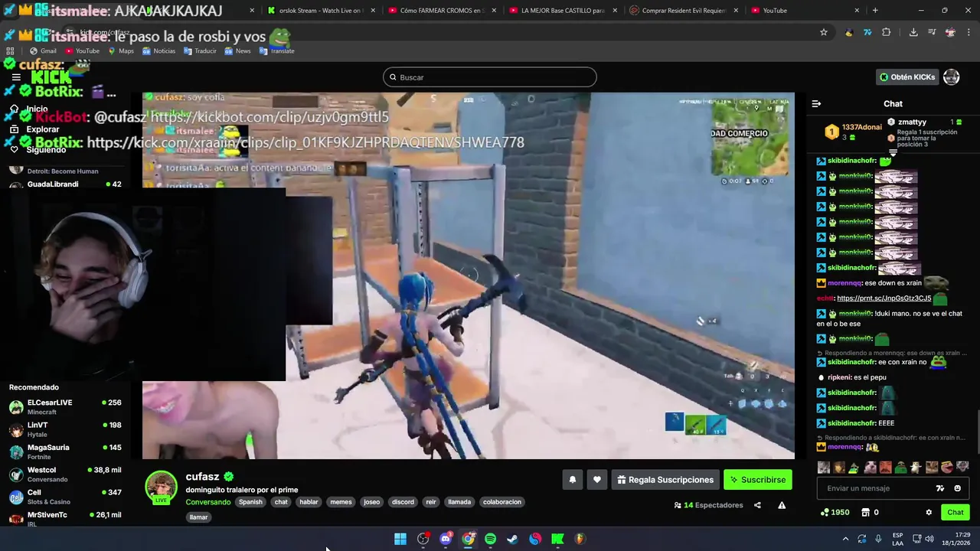Open the Windows Start menu
The image size is (980, 551).
point(400,539)
